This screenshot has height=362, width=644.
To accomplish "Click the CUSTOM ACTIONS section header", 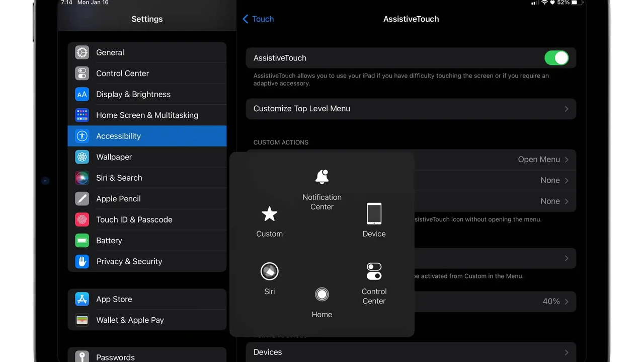I will click(281, 142).
